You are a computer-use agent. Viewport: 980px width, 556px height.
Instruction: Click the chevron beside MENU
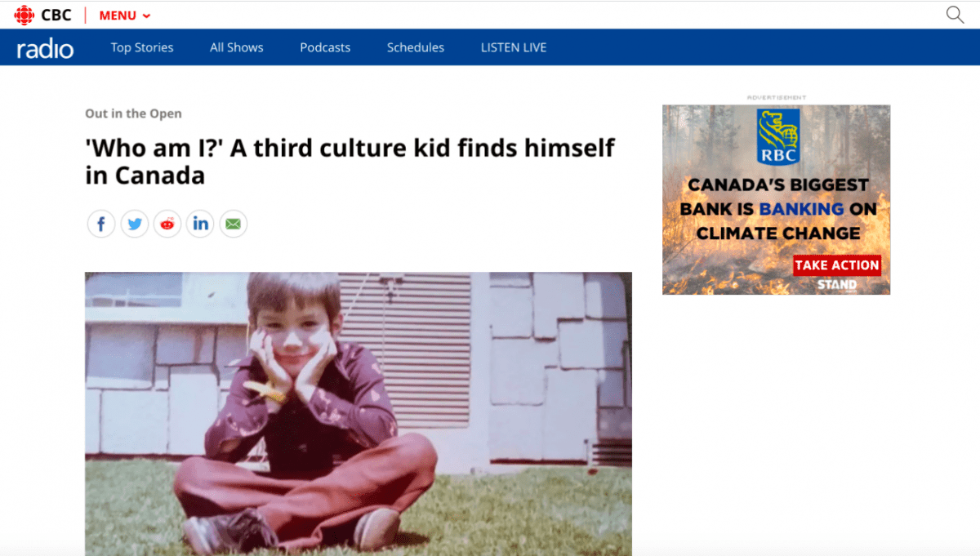(146, 16)
